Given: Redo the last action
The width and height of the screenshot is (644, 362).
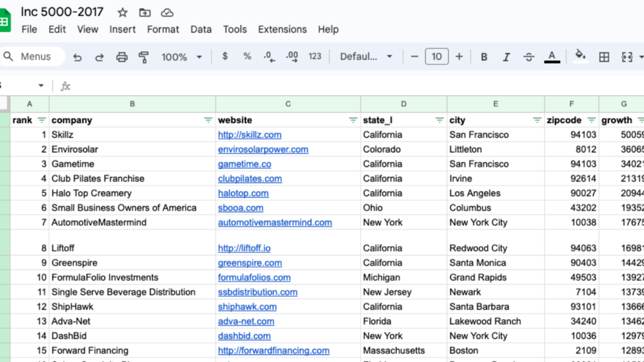Looking at the screenshot, I should (x=99, y=57).
